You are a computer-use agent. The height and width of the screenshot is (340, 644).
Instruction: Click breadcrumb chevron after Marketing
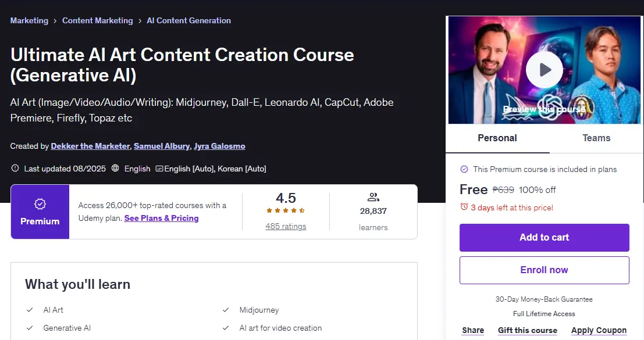(x=55, y=21)
